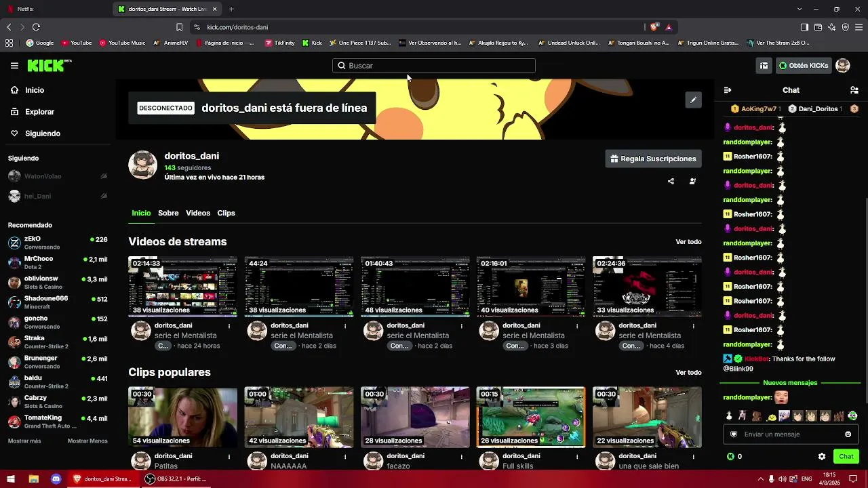The width and height of the screenshot is (868, 488).
Task: Open the 02:14:33 stream video thumbnail
Action: [183, 287]
